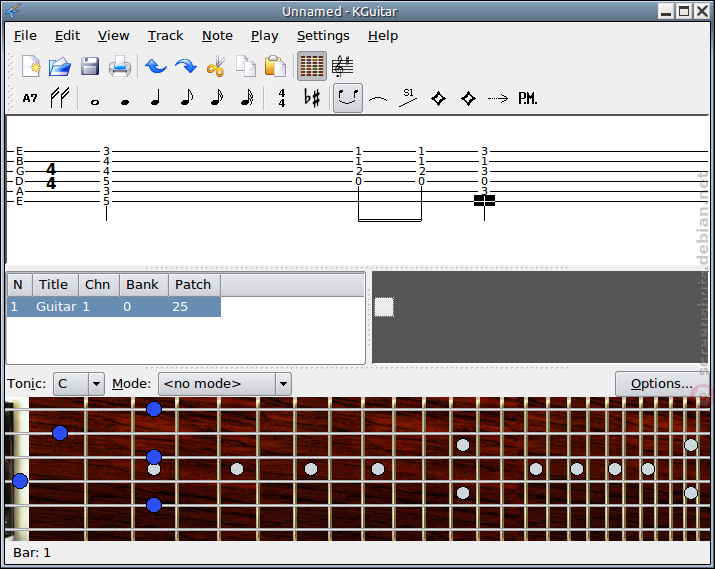Minimize the KGuitar window

pyautogui.click(x=666, y=10)
